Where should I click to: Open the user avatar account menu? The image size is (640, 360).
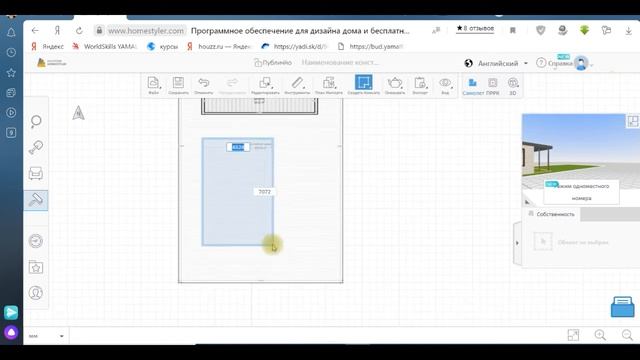tap(581, 63)
